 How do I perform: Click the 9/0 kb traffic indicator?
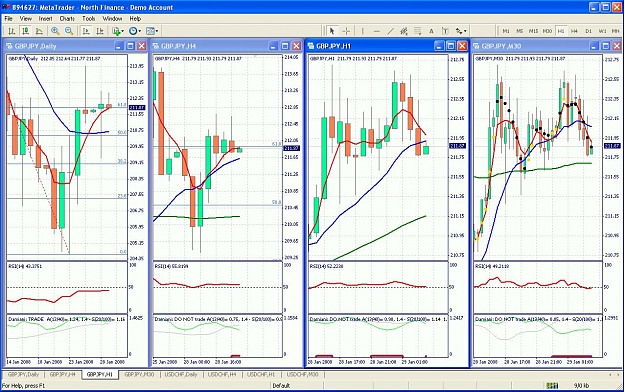click(x=581, y=386)
